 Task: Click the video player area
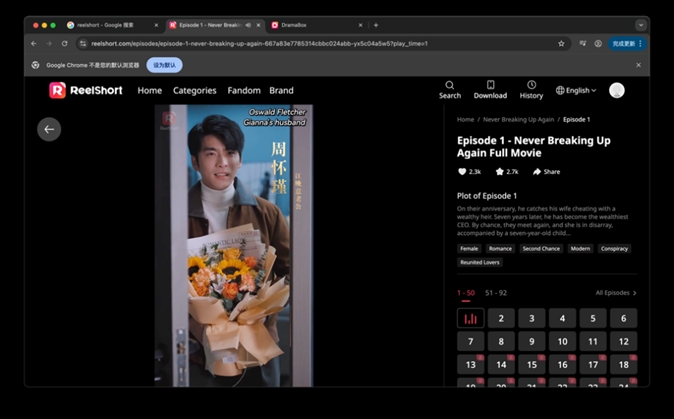(x=235, y=245)
